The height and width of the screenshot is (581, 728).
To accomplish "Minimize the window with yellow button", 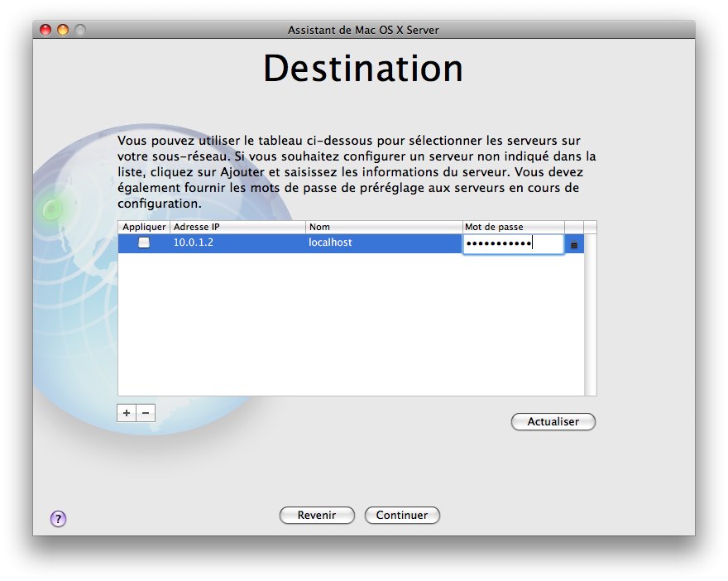I will [63, 30].
